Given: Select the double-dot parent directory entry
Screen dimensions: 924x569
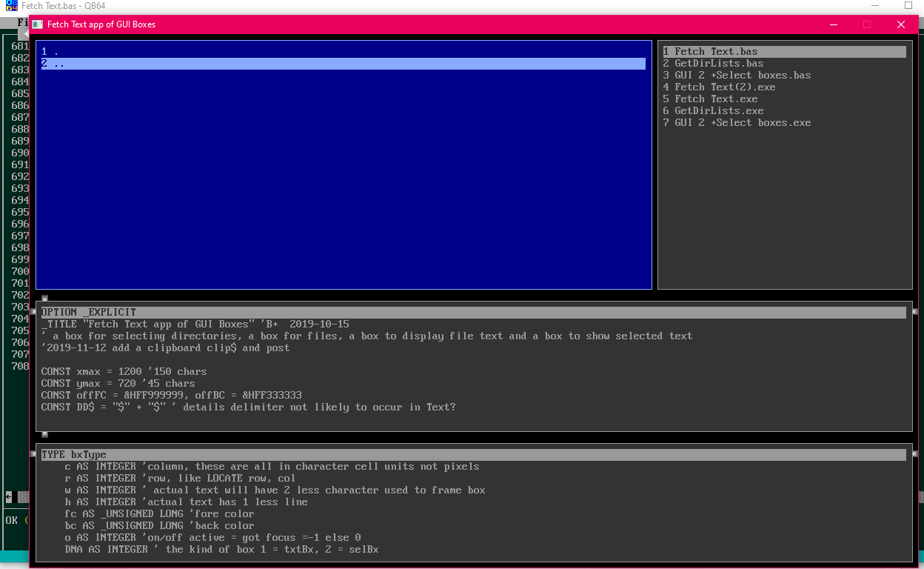Looking at the screenshot, I should click(53, 64).
